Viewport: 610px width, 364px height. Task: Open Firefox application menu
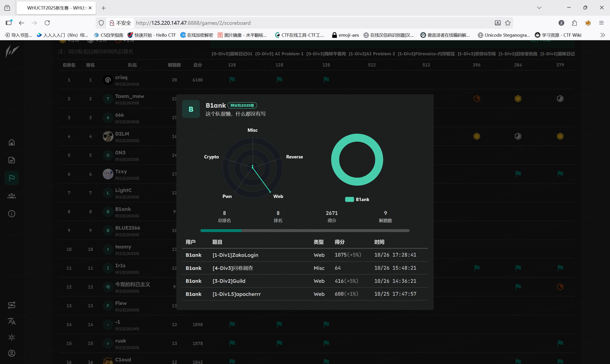tap(601, 23)
